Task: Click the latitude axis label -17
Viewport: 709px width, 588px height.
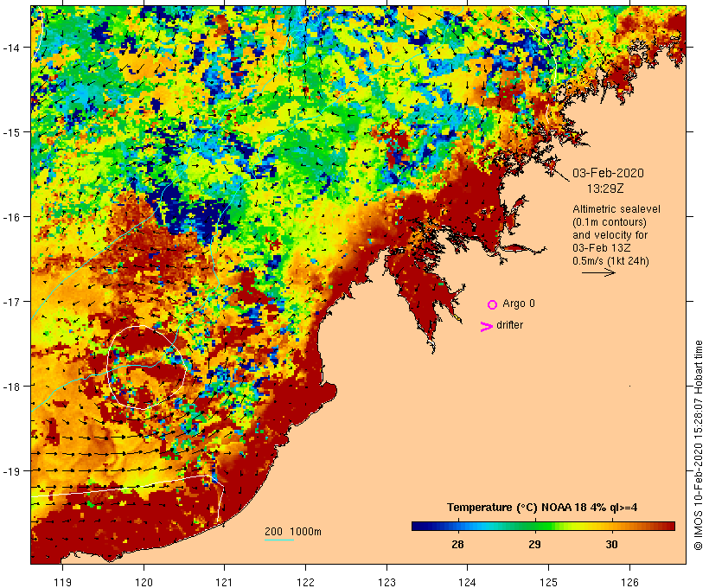Action: 11,301
